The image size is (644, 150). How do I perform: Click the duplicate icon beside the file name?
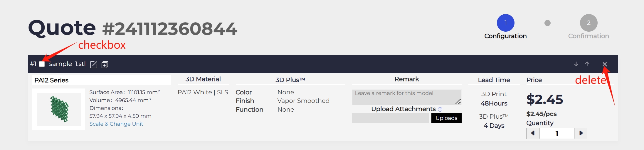point(105,65)
